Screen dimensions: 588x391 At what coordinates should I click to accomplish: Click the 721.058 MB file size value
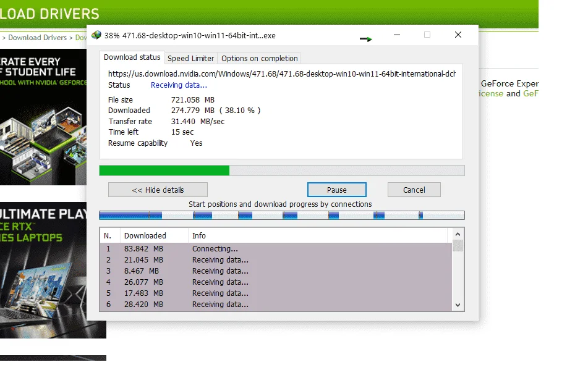[193, 99]
